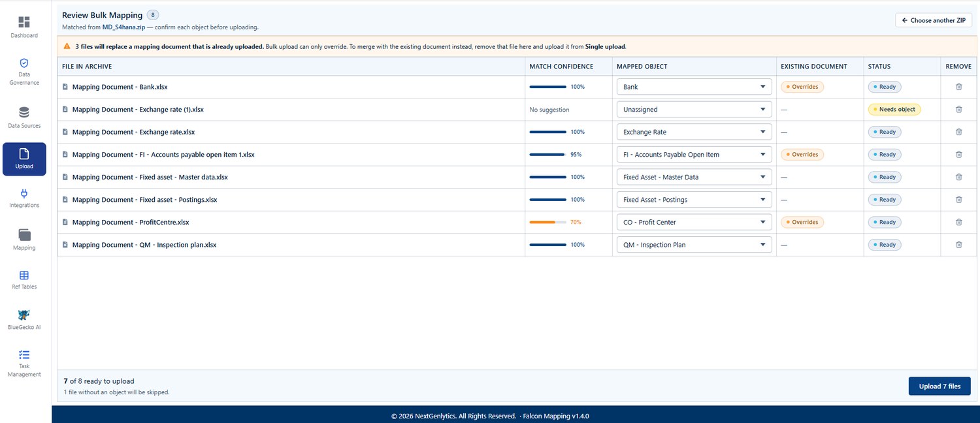
Task: Click trash icon for Exchange rate.xlsx
Action: tap(958, 132)
